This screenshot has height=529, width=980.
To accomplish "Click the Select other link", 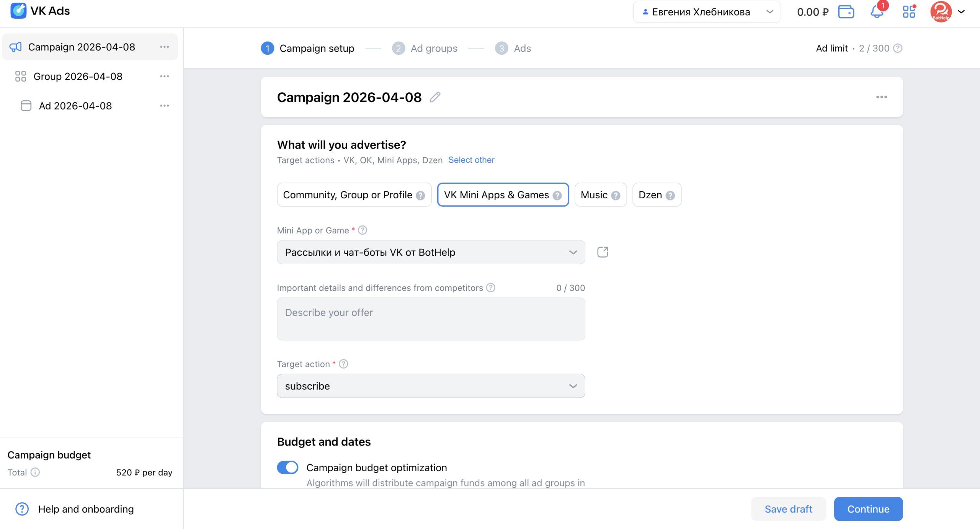I will coord(471,160).
